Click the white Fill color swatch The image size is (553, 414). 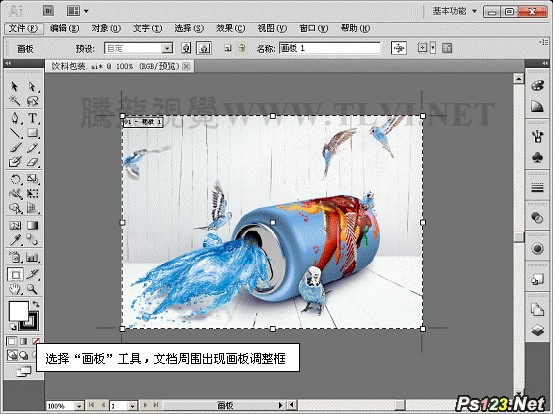[x=18, y=311]
